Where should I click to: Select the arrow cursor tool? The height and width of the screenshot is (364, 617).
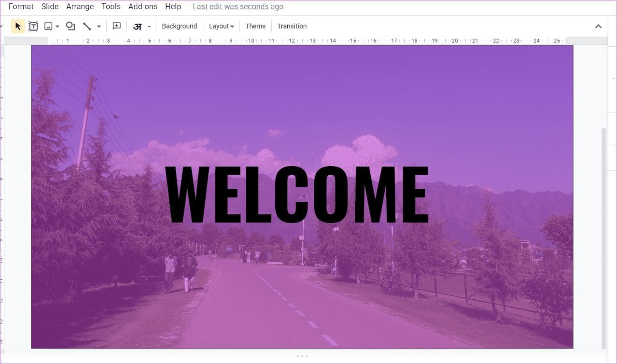(x=18, y=26)
